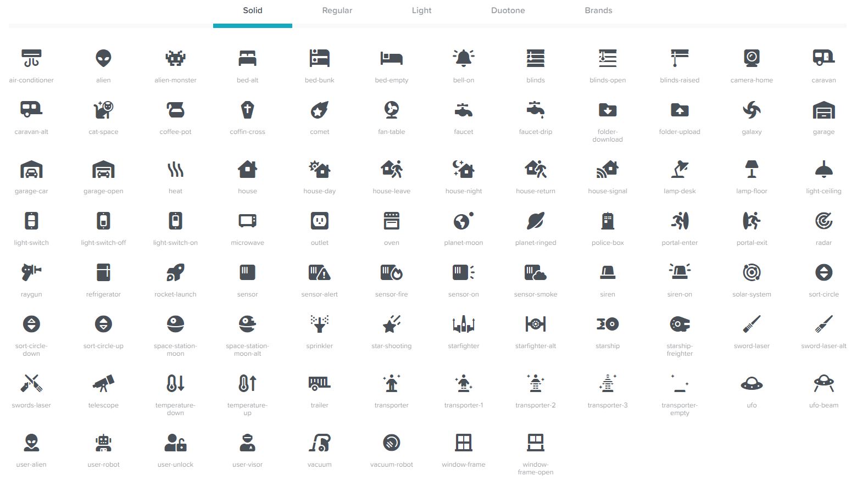Choose the ufo-beam icon
The image size is (868, 481).
824,383
